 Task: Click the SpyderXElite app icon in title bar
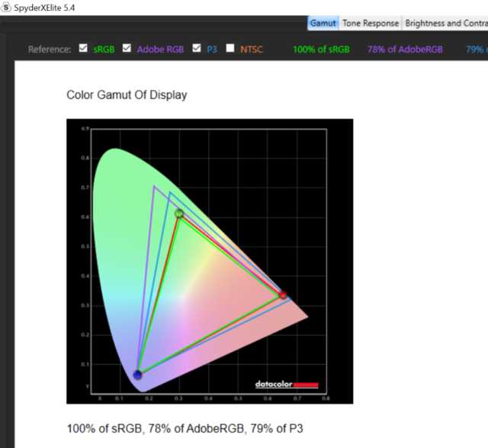point(7,7)
